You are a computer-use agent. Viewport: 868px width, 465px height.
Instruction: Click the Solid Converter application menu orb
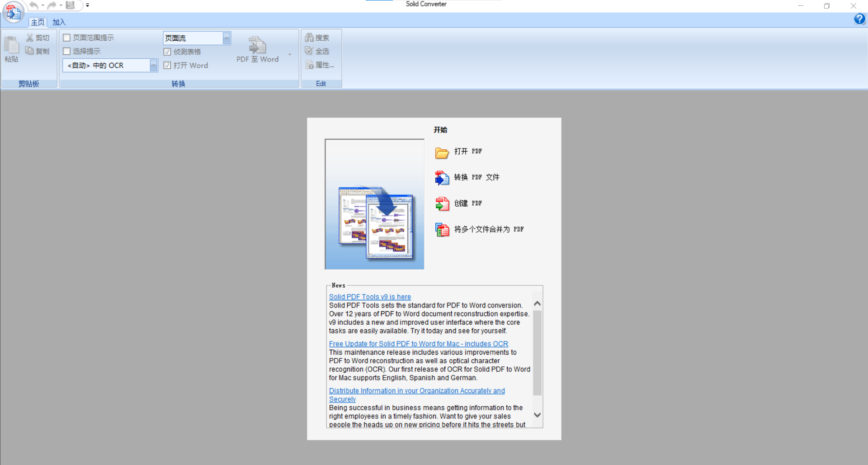tap(13, 12)
